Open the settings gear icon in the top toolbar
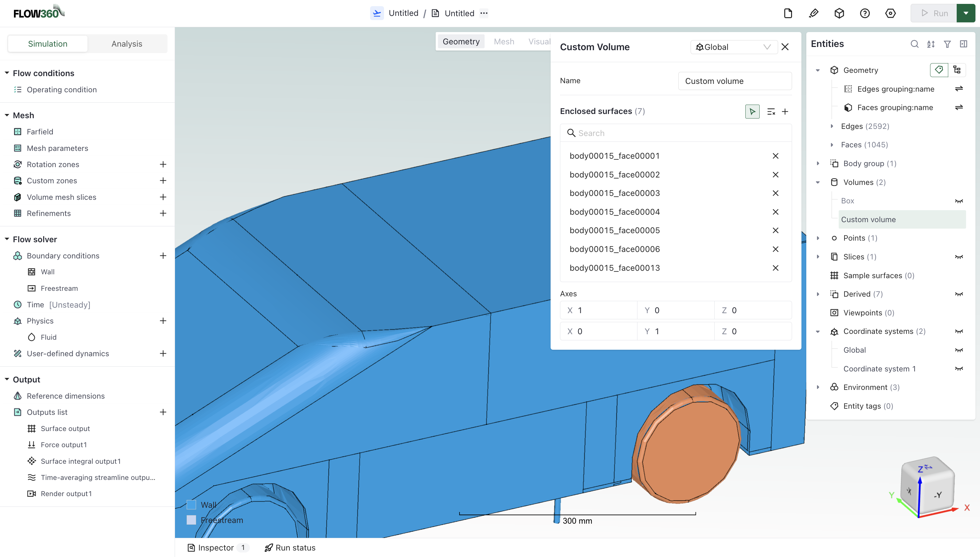Viewport: 980px width, 557px height. tap(890, 13)
